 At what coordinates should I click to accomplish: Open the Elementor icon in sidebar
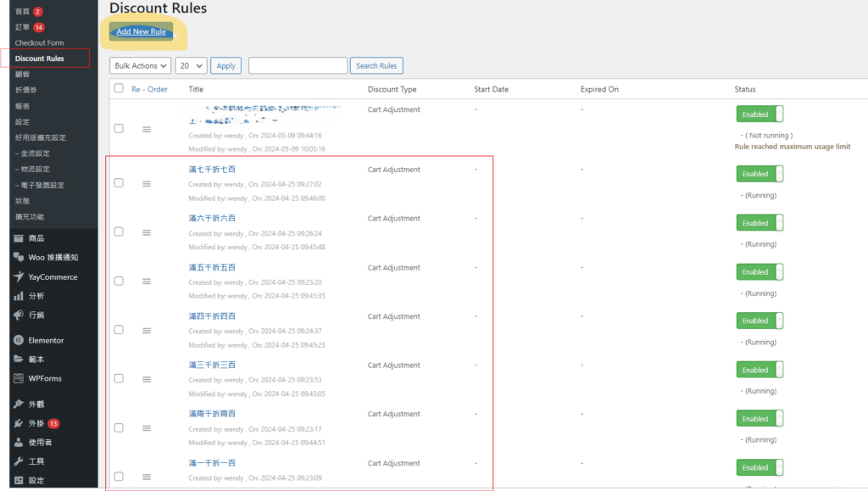[x=19, y=340]
